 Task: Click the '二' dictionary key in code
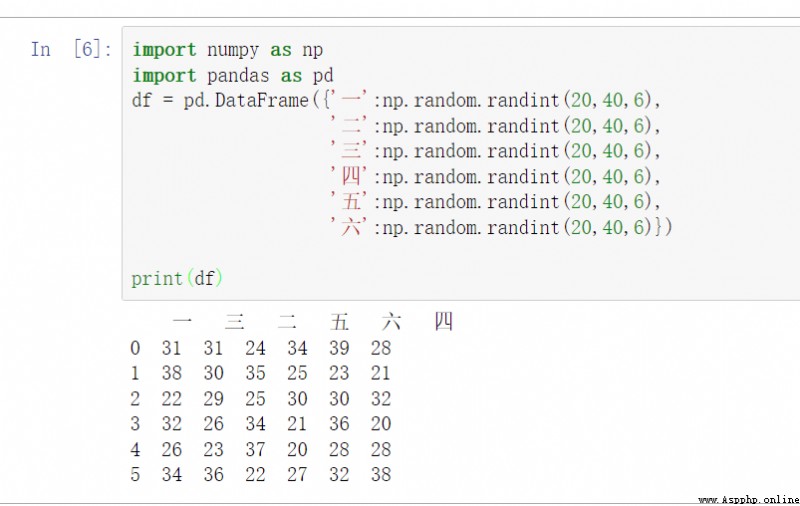click(x=349, y=125)
